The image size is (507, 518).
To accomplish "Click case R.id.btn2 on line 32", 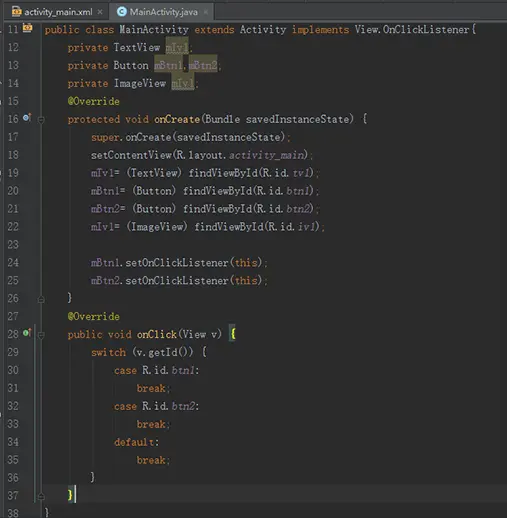I will (156, 407).
